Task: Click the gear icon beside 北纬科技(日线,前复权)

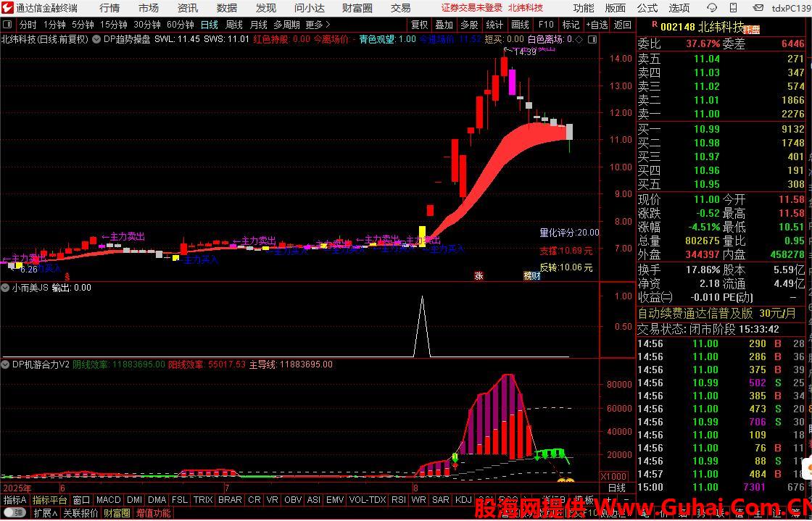Action: pyautogui.click(x=96, y=39)
